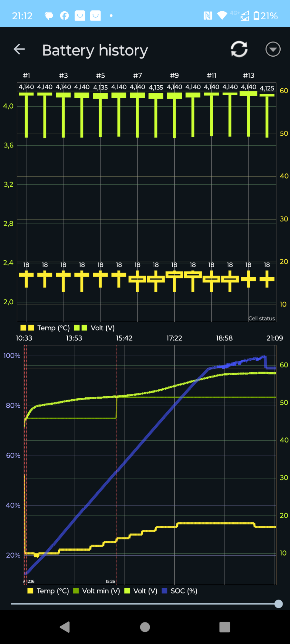Tap the 15:26 timeline marker
Viewport: 290px width, 644px height.
[x=110, y=581]
